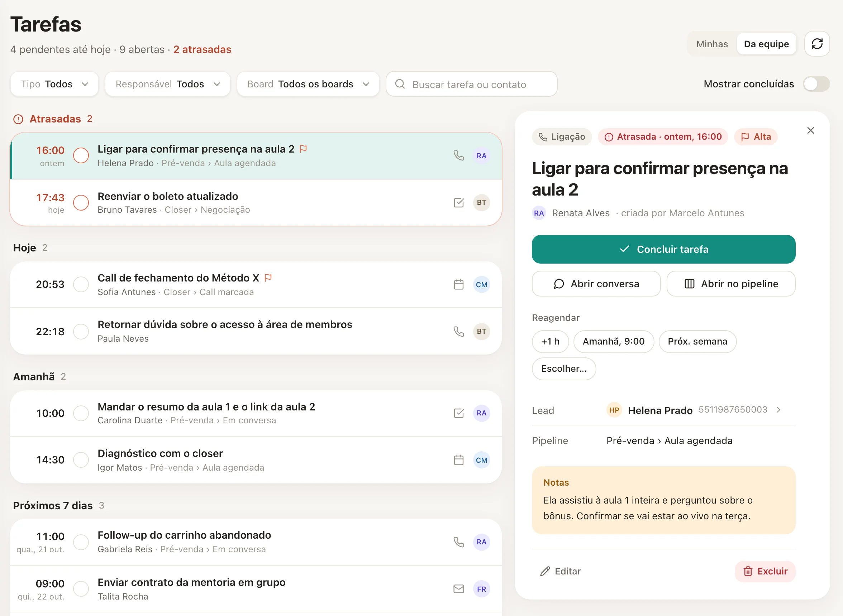This screenshot has width=843, height=616.
Task: Mark Reenviar o boleto atualizado complete
Action: (x=81, y=202)
